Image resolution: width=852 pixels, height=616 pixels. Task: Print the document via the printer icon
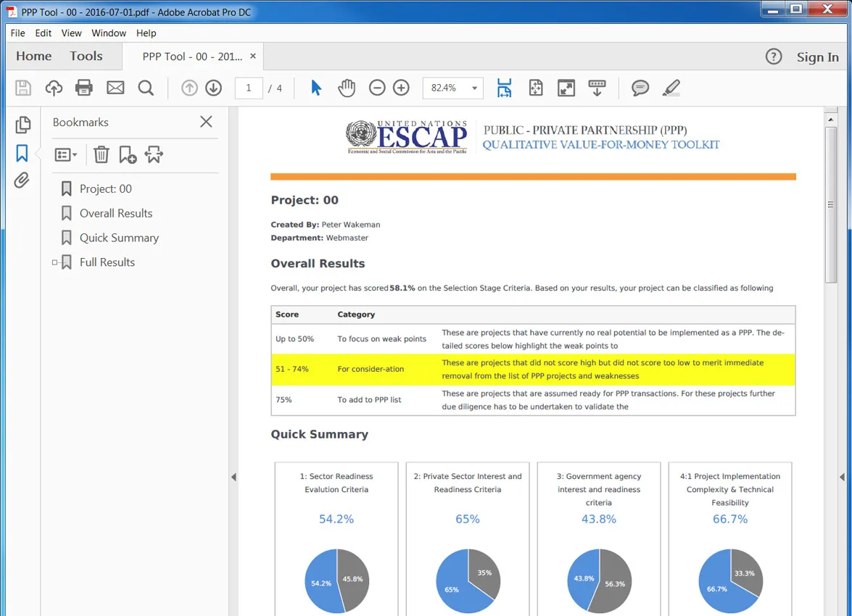83,88
